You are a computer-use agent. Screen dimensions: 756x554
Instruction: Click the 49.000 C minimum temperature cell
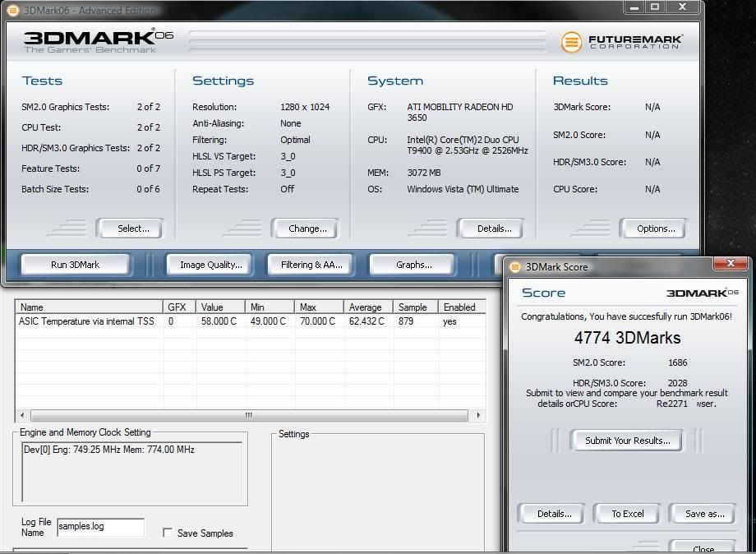pos(268,321)
